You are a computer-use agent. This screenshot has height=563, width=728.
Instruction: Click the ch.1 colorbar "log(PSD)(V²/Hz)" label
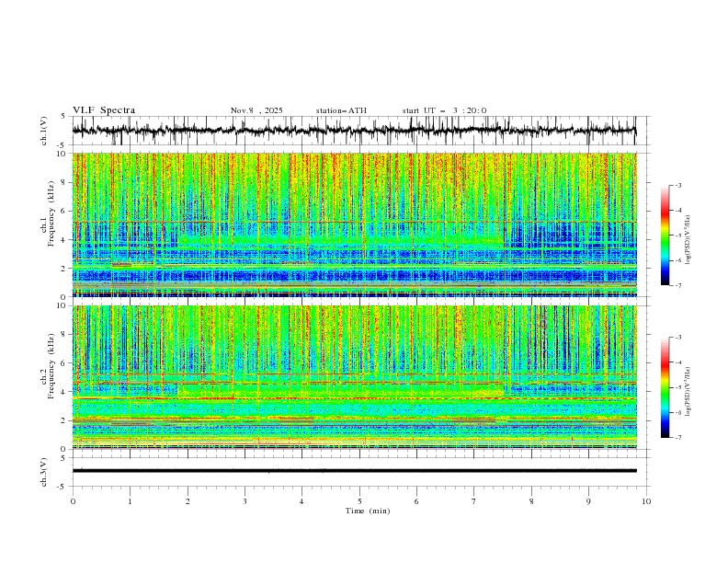coord(688,240)
